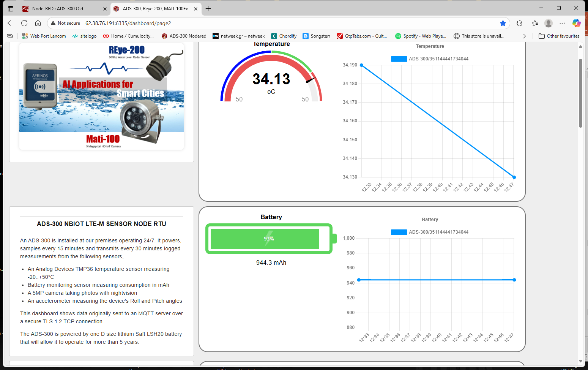Click the REye-200 Mati-100 product image
This screenshot has height=370, width=588.
(102, 96)
